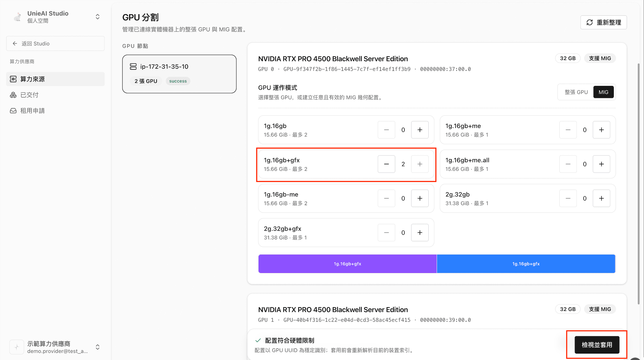
Task: Increase the 1g.16gb-me instance count
Action: point(420,198)
